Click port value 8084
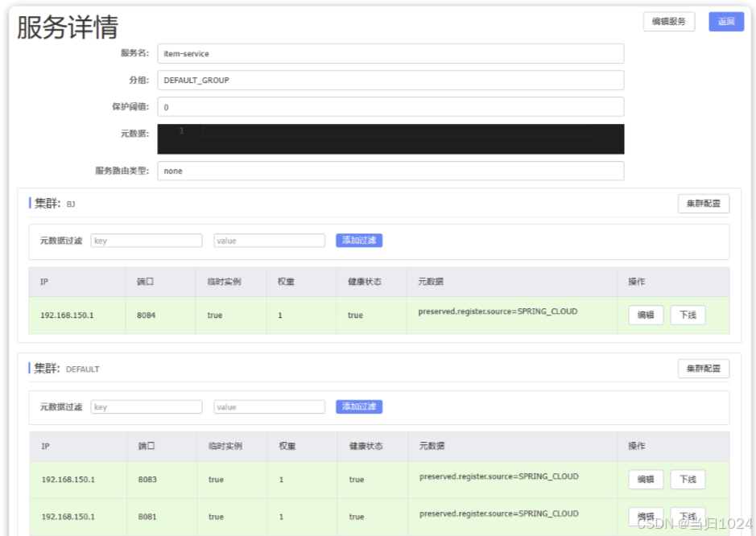The width and height of the screenshot is (756, 536). click(x=146, y=315)
